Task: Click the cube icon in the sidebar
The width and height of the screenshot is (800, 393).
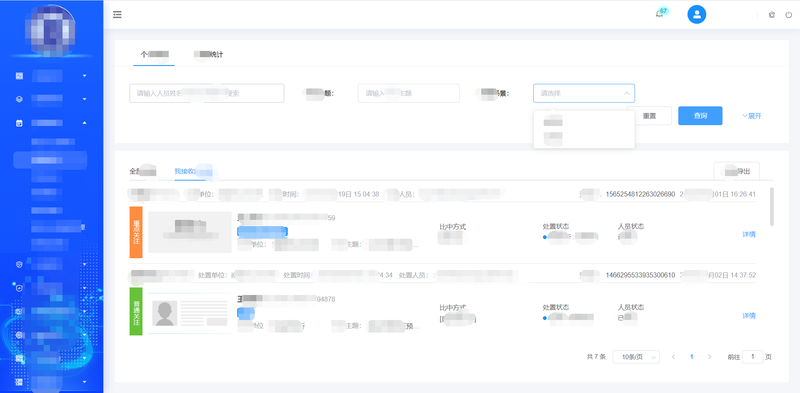Action: [19, 99]
